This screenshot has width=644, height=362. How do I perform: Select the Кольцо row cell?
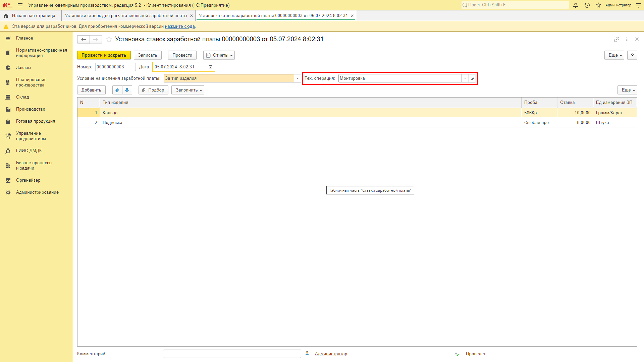pyautogui.click(x=311, y=113)
